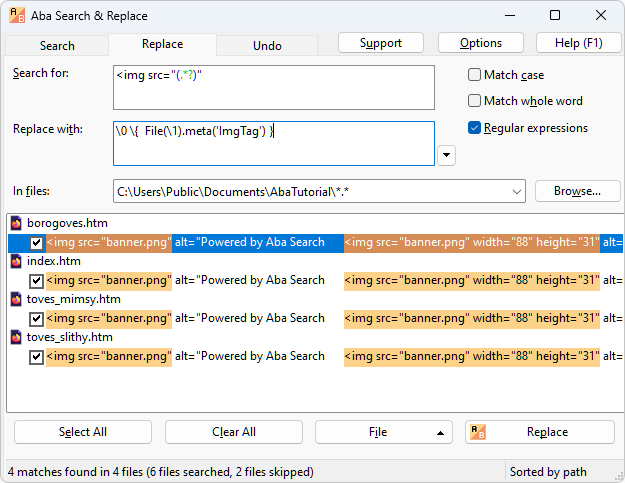Image resolution: width=625 pixels, height=483 pixels.
Task: Click the index.htm file icon
Action: (17, 261)
